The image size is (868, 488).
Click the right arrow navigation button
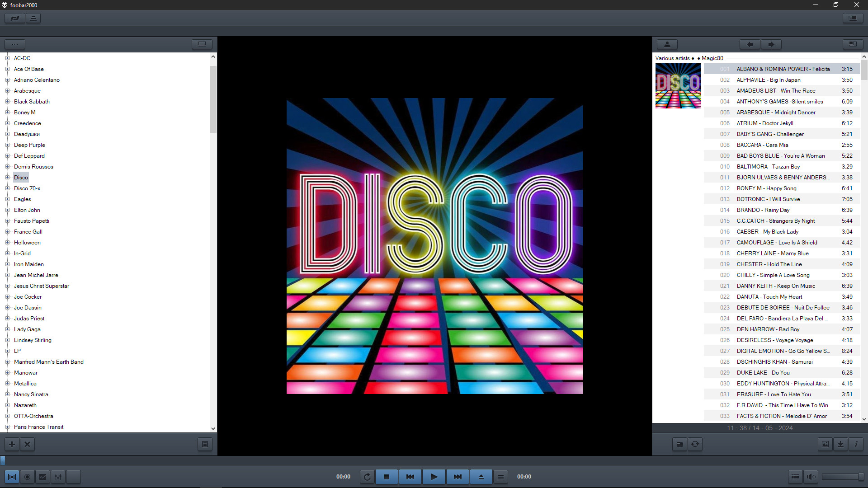point(771,44)
